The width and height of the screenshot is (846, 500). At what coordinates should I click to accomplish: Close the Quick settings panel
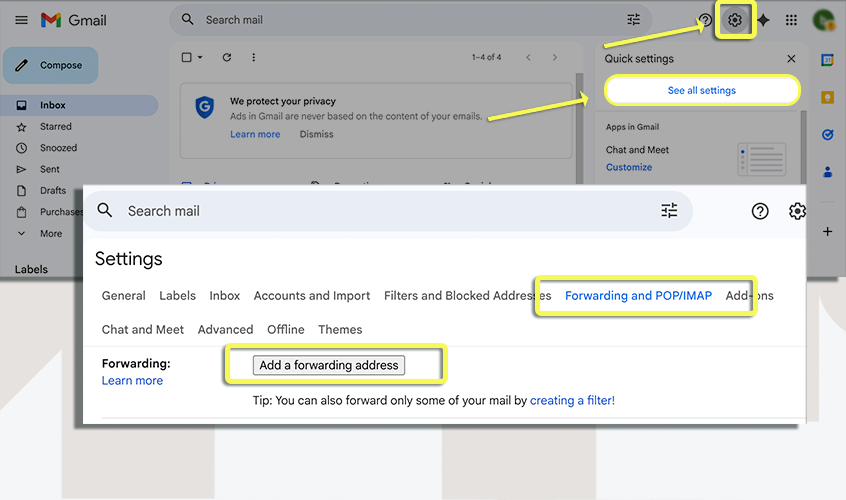pyautogui.click(x=791, y=59)
